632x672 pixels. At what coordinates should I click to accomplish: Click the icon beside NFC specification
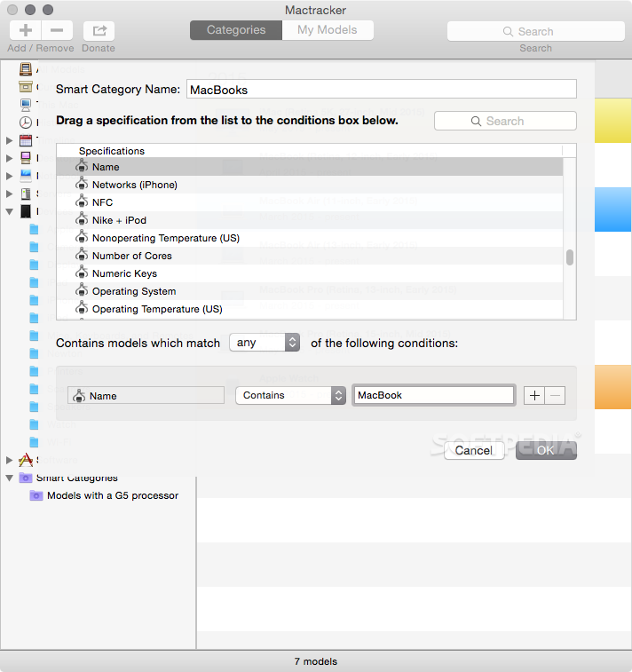pos(82,202)
